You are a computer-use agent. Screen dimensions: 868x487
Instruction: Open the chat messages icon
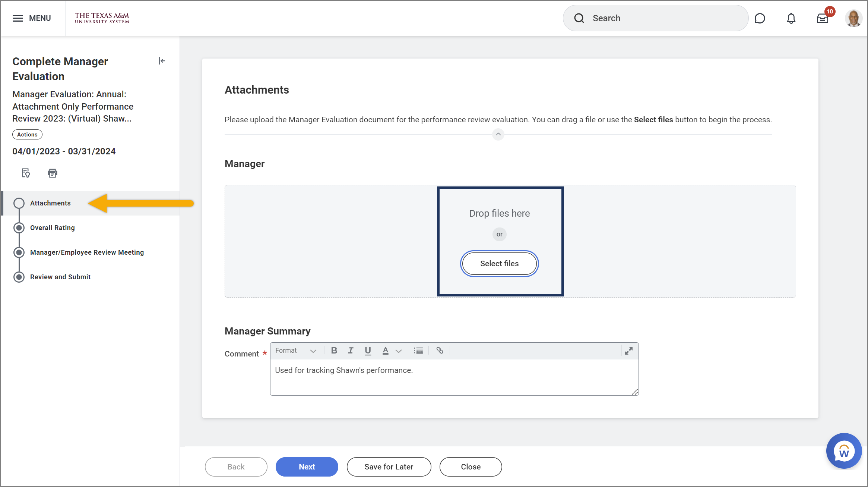[x=760, y=18]
